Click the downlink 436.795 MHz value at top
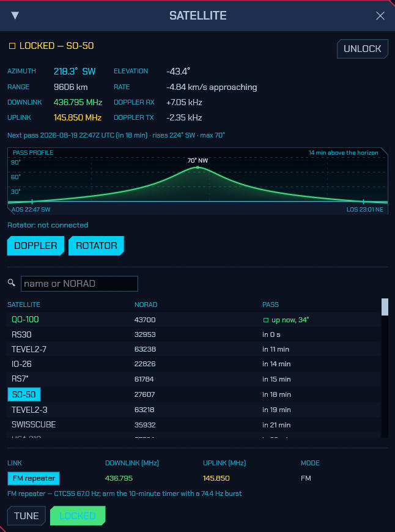This screenshot has width=395, height=532. 78,103
